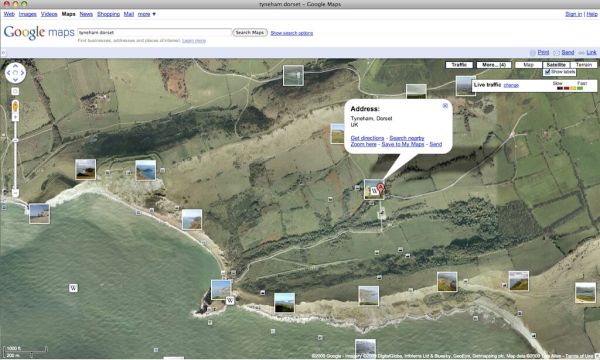Click Zoom here in the info bubble
The height and width of the screenshot is (360, 600).
[364, 144]
